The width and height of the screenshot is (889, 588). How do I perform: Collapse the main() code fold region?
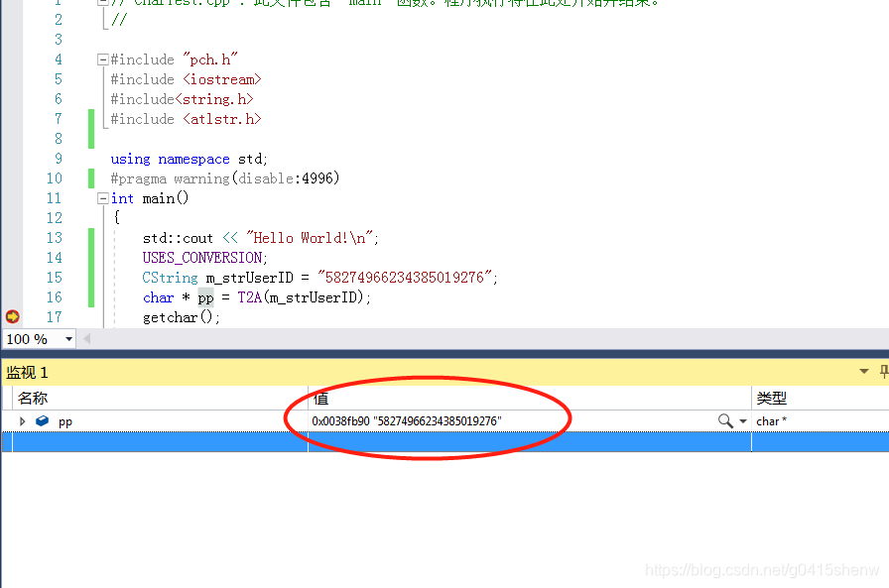pyautogui.click(x=102, y=197)
